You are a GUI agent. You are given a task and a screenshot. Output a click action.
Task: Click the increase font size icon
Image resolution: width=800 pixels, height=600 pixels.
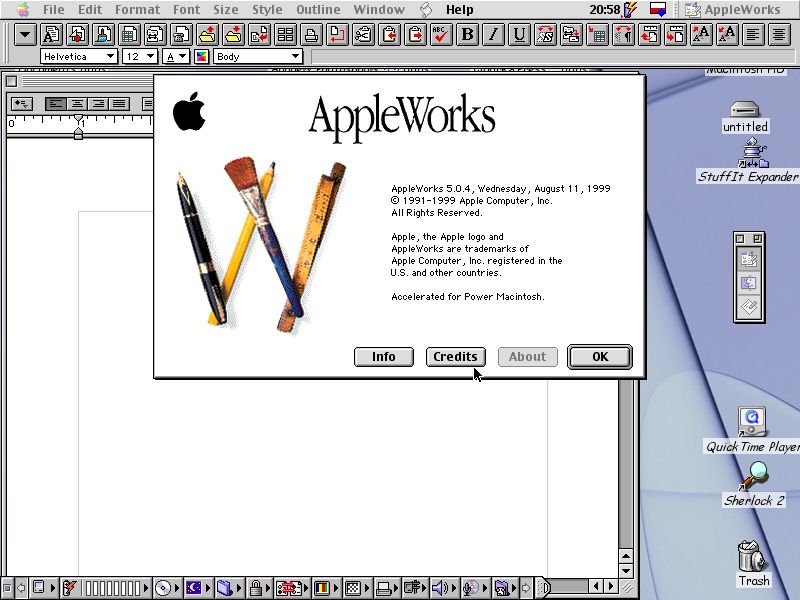[702, 35]
